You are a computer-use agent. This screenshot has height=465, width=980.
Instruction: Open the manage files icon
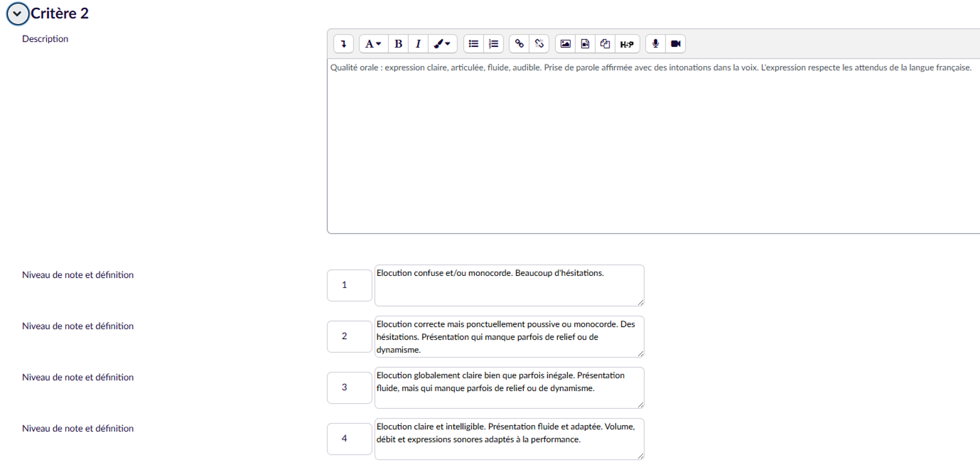[605, 44]
